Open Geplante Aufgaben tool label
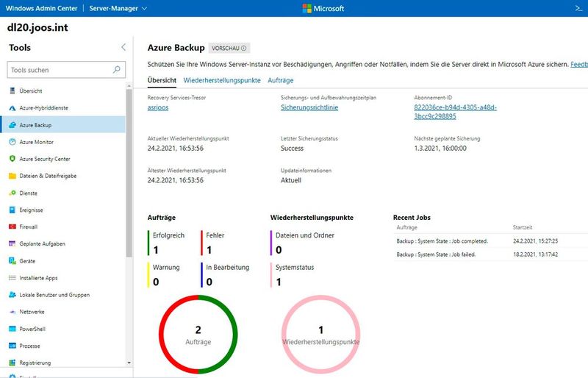The height and width of the screenshot is (378, 588). (43, 243)
